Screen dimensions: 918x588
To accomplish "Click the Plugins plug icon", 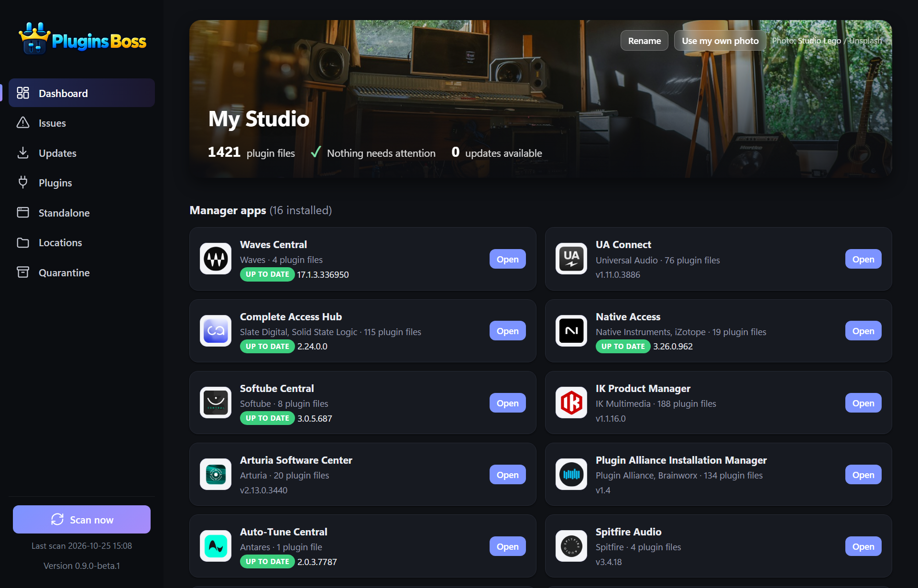I will coord(23,183).
